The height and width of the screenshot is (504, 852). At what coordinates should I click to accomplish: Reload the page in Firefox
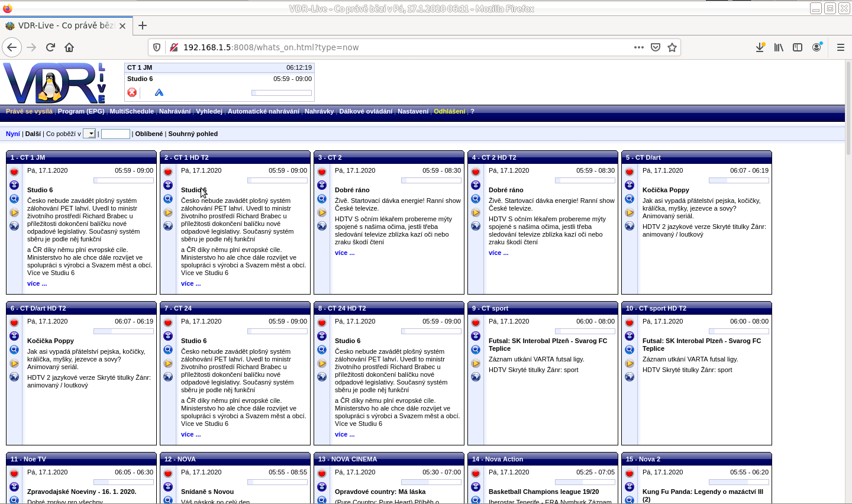tap(50, 47)
